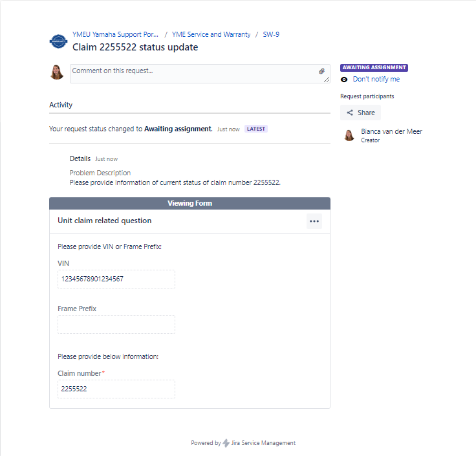Click the Yamaha portal logo icon

[x=58, y=41]
